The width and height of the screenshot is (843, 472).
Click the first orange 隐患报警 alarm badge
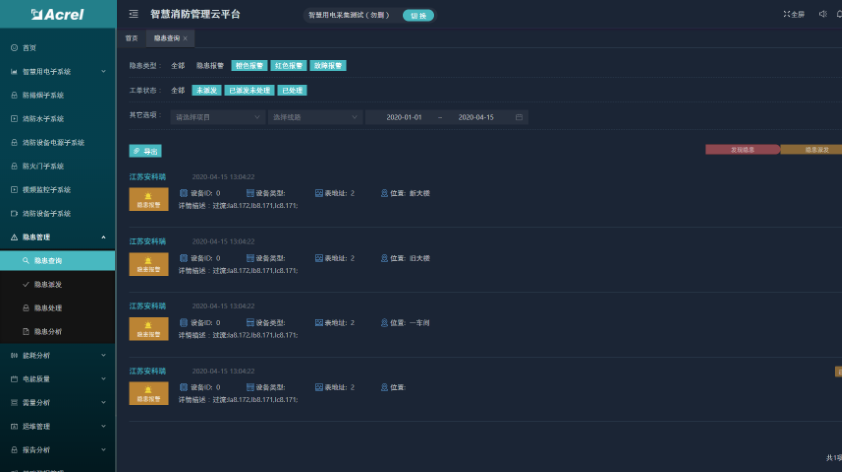pos(149,199)
